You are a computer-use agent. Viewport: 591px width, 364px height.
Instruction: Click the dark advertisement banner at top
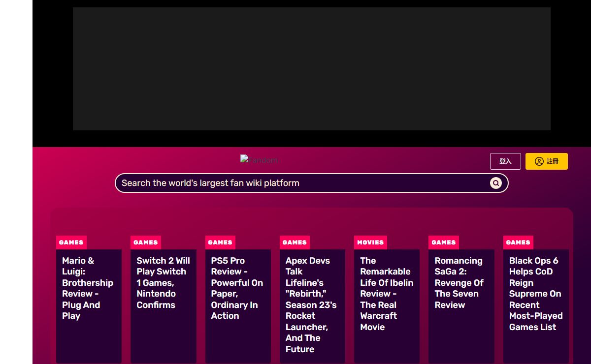click(x=312, y=69)
